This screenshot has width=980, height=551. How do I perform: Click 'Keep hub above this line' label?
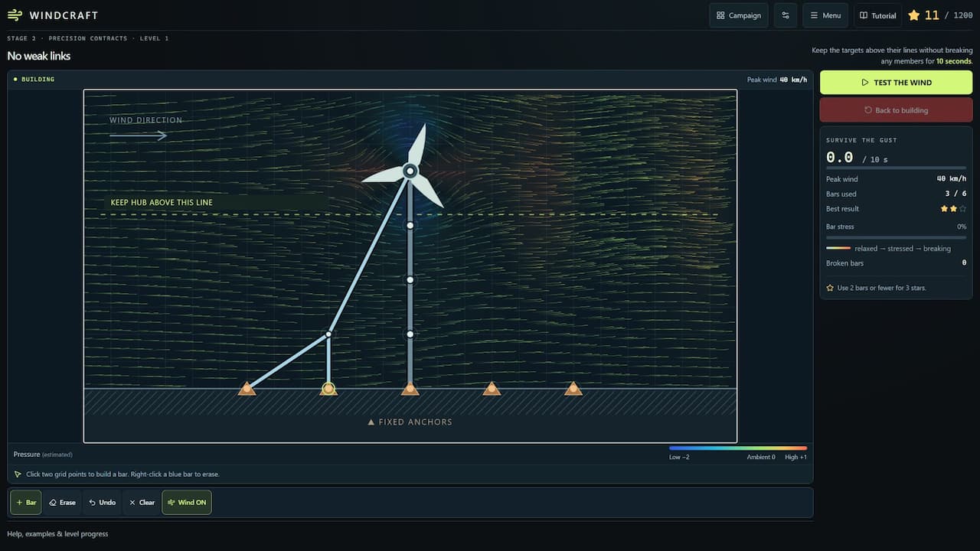coord(162,203)
